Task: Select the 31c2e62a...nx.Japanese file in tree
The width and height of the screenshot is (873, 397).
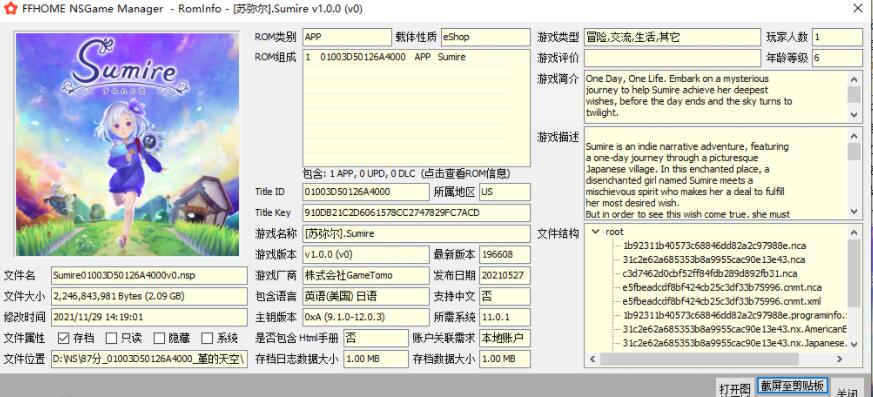Action: (734, 343)
